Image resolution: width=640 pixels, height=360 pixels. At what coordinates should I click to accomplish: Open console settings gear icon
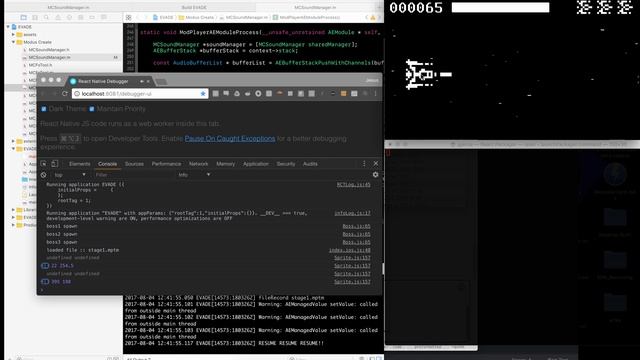pos(375,175)
